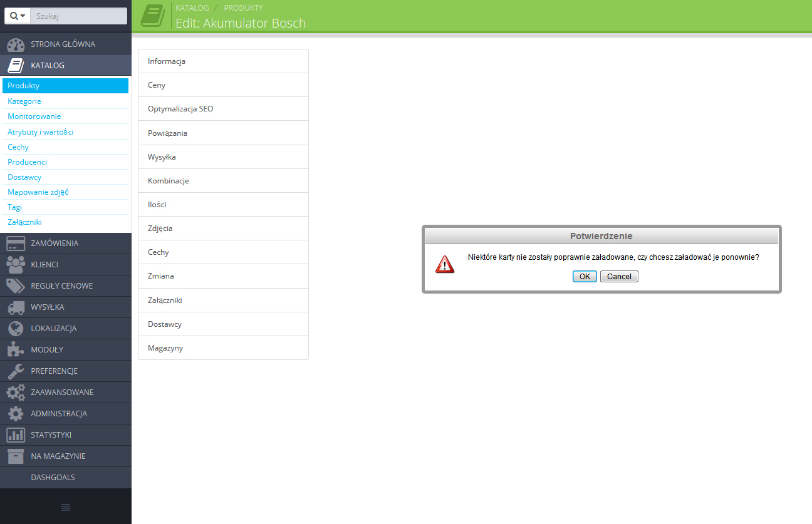Select the Dostawcy product tab
This screenshot has height=524, width=812.
tap(223, 324)
